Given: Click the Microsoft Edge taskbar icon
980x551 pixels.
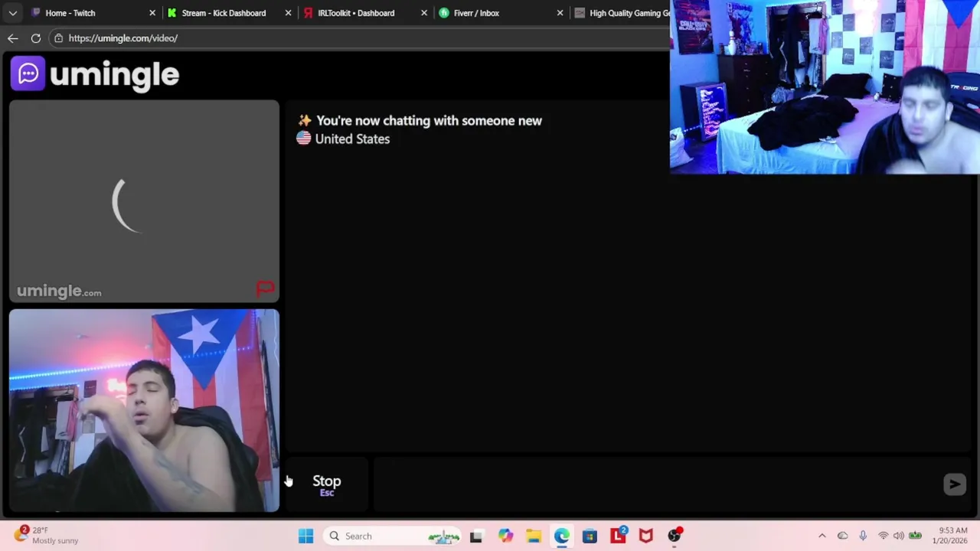Looking at the screenshot, I should (562, 536).
